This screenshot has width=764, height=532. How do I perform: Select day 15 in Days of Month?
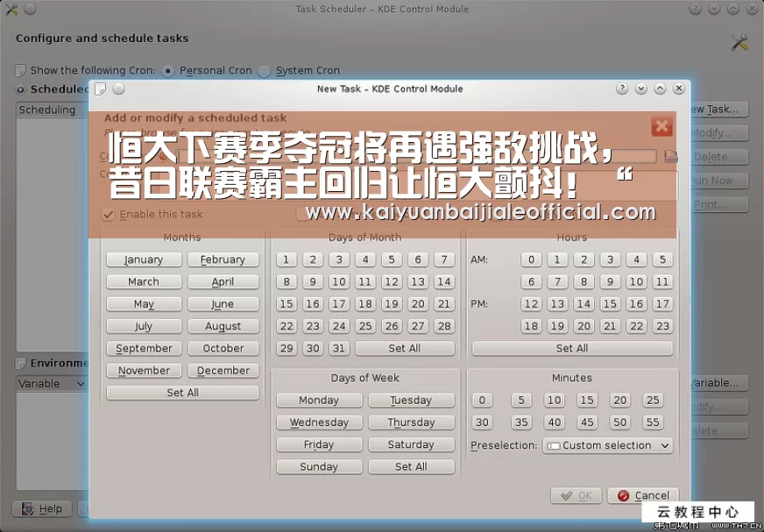286,304
